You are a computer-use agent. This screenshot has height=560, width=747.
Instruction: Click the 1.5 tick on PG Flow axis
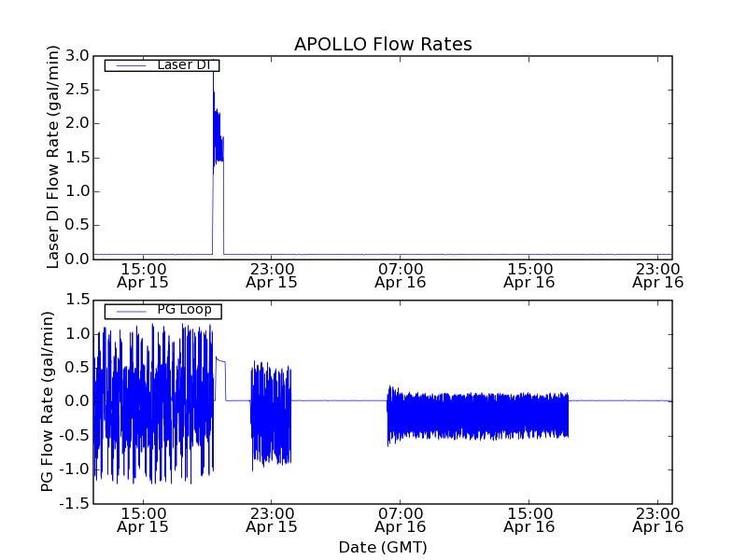(78, 300)
